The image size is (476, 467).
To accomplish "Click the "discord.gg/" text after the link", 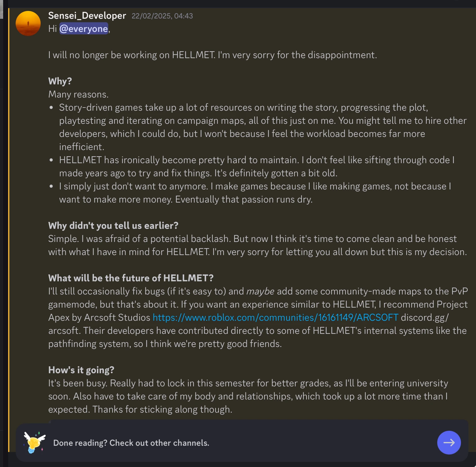I will coord(424,318).
